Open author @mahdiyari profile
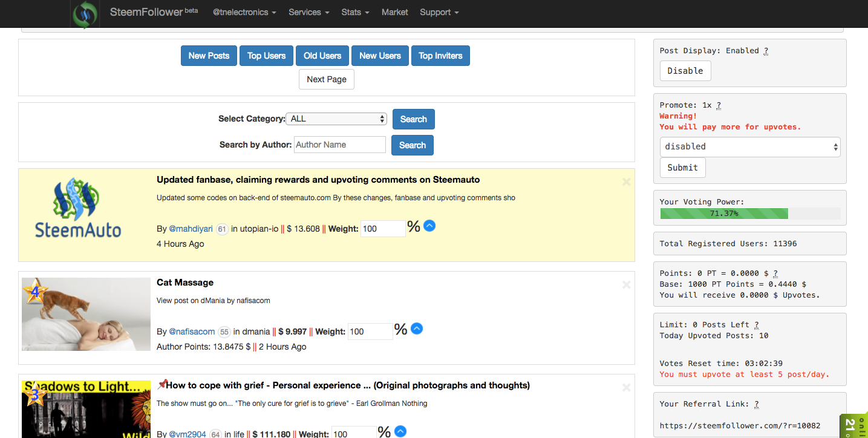 click(191, 229)
